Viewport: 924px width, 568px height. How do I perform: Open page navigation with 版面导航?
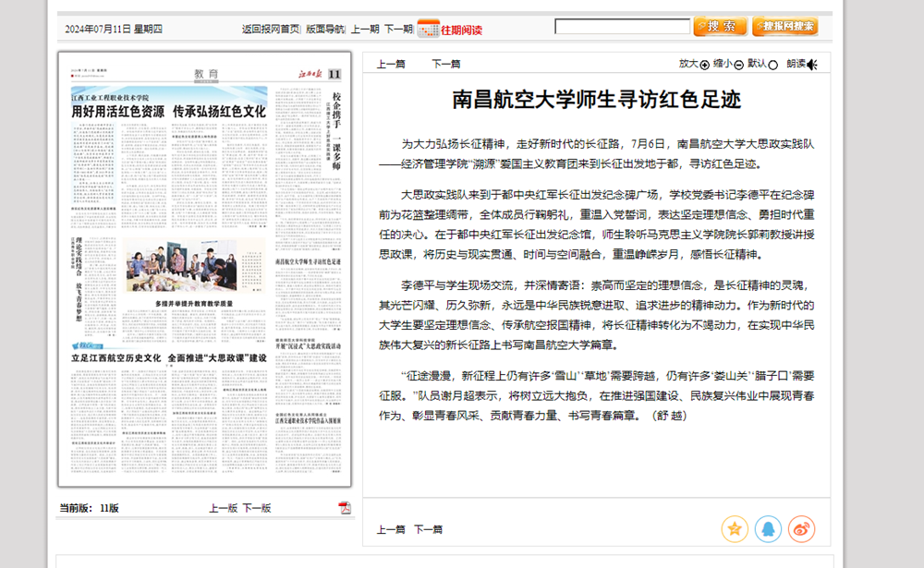click(x=326, y=27)
